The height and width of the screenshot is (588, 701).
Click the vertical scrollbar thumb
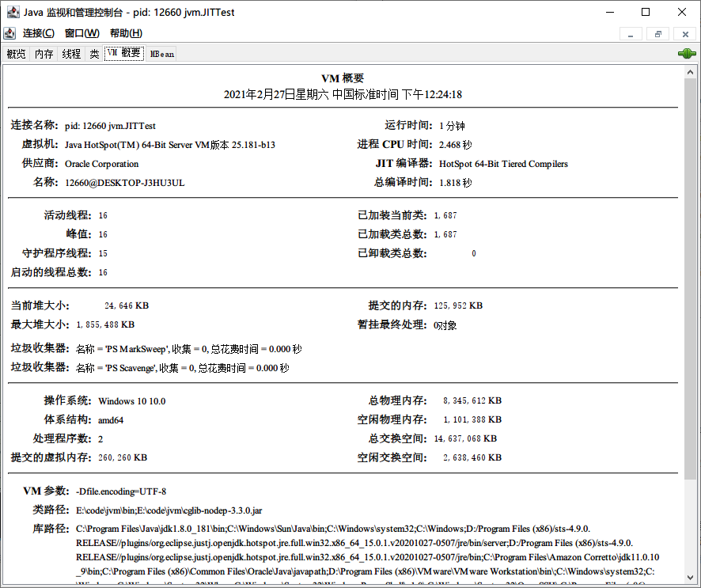pyautogui.click(x=690, y=279)
